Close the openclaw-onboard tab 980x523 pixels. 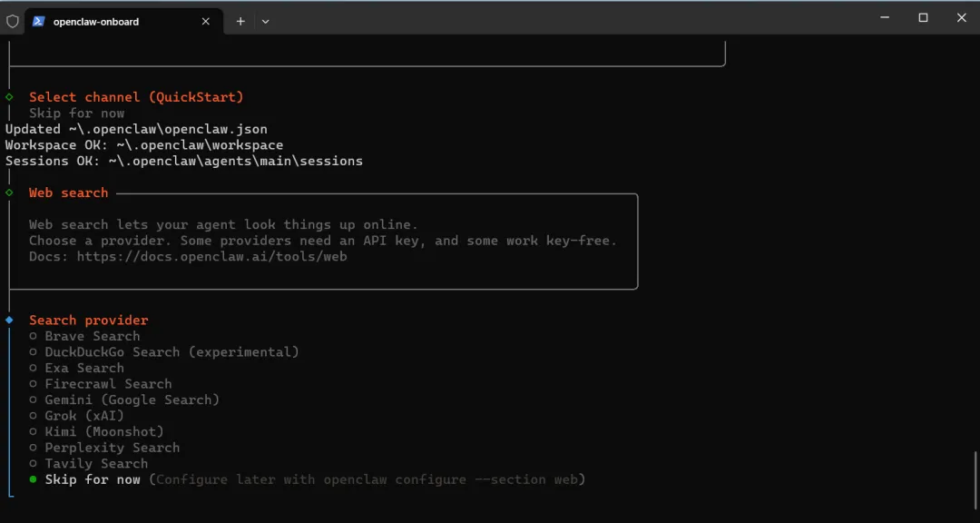coord(206,21)
